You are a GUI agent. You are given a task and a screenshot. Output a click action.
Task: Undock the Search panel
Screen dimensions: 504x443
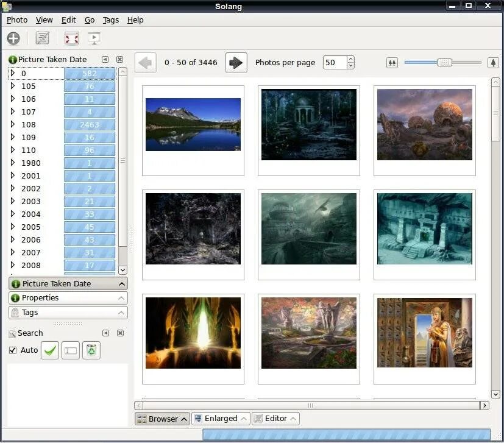point(106,333)
